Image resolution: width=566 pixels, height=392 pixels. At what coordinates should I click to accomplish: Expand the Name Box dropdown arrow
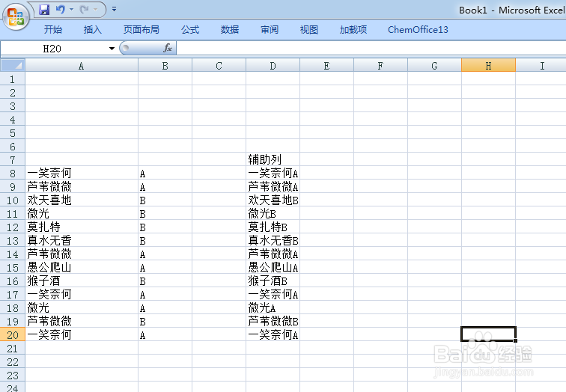click(x=112, y=49)
